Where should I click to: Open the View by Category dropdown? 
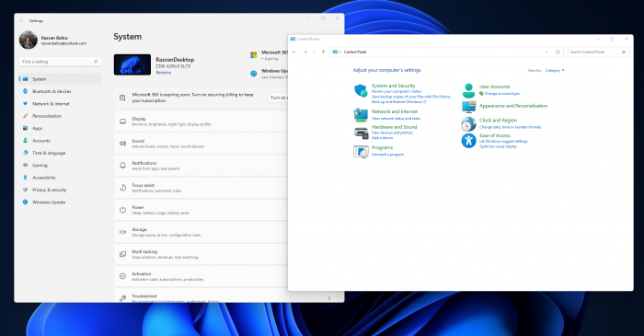pos(555,71)
